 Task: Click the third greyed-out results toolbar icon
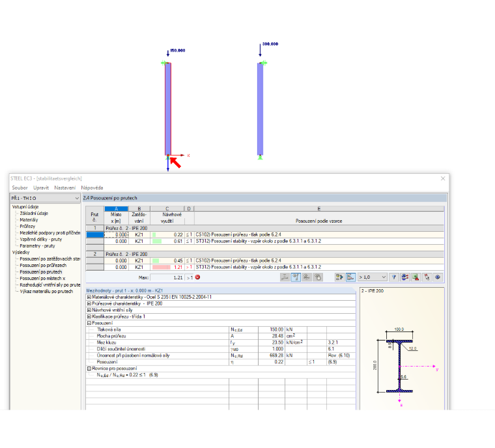pos(307,277)
